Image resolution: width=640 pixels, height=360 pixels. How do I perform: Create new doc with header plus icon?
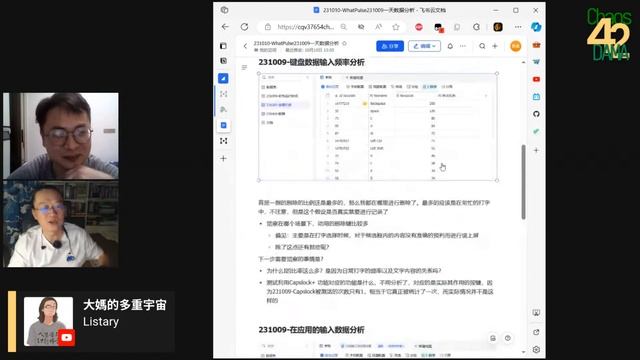pos(495,46)
